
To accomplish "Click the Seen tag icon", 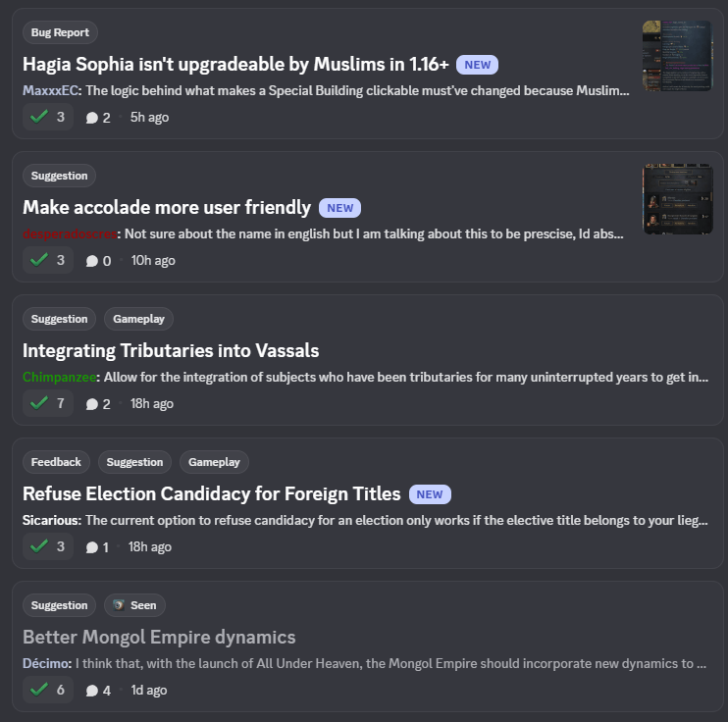I will pos(119,605).
